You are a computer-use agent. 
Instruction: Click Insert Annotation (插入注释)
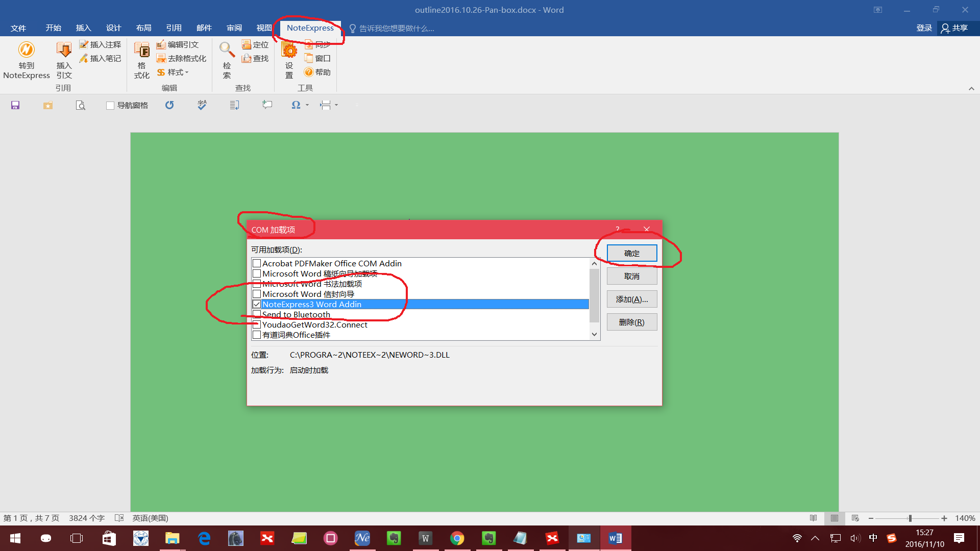click(x=100, y=45)
